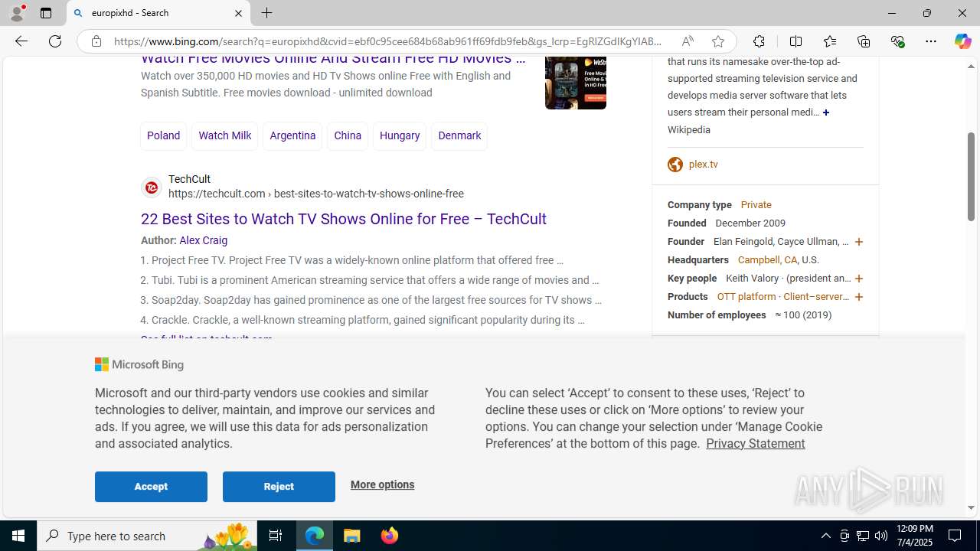This screenshot has height=551, width=980.
Task: Launch Firefox from taskbar
Action: click(389, 536)
